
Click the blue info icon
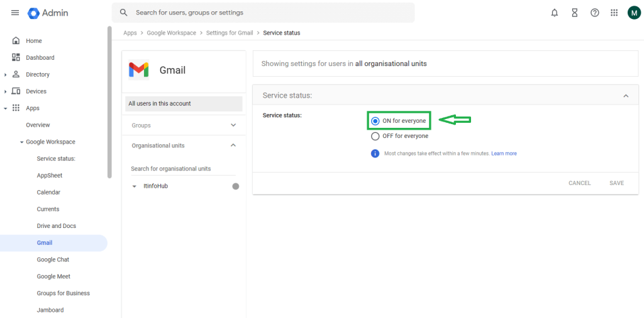point(375,154)
